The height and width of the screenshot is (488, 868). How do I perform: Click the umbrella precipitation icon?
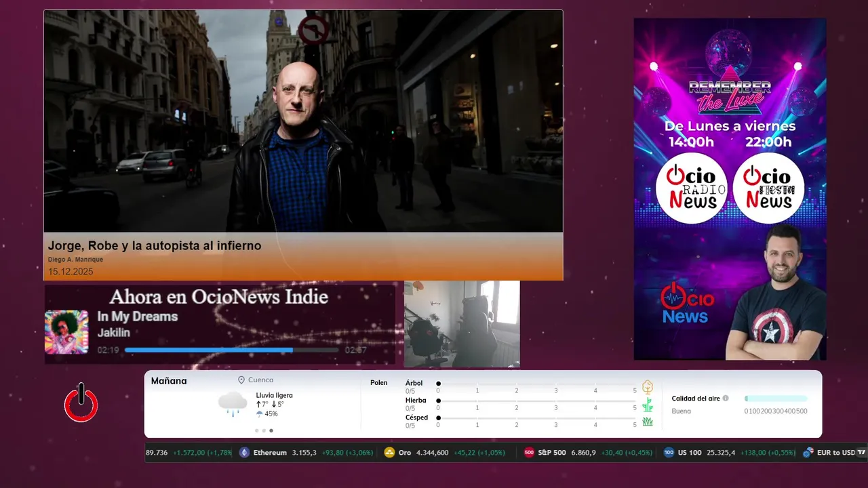(x=259, y=413)
